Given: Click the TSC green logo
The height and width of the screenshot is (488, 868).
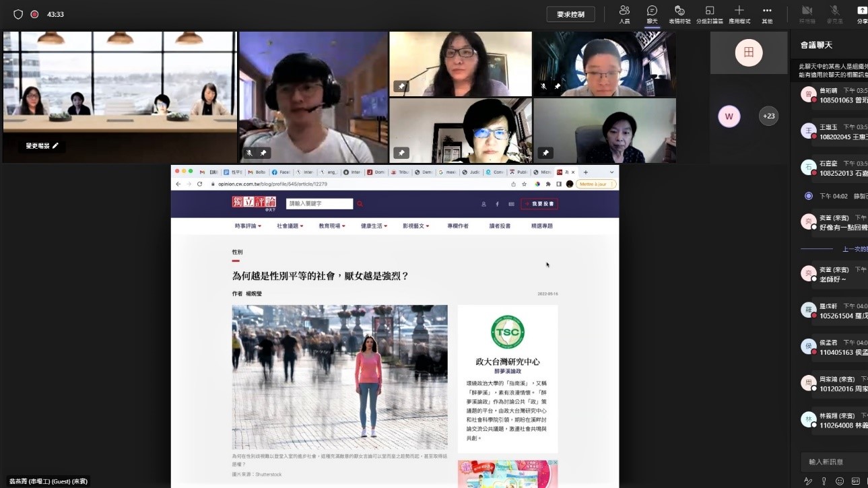Looking at the screenshot, I should (x=508, y=332).
